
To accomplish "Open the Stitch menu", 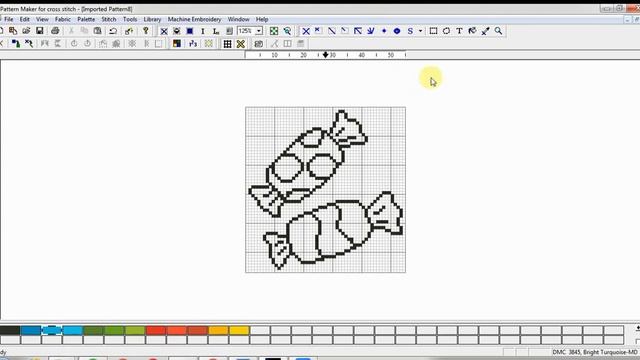I will pos(109,19).
